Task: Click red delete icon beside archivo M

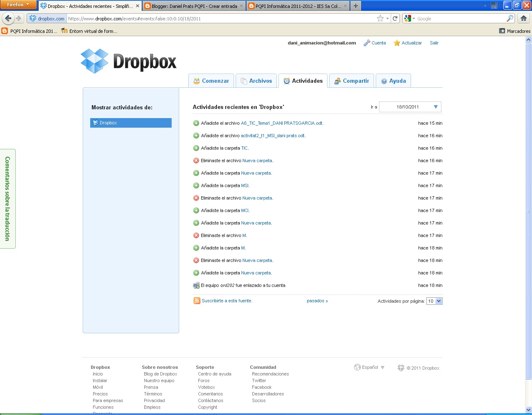Action: point(196,235)
